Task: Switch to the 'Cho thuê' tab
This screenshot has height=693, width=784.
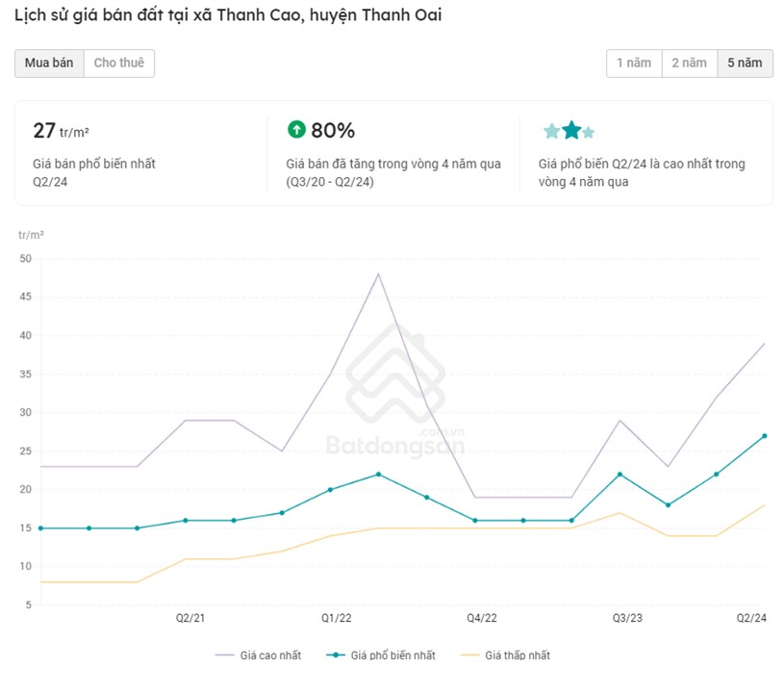Action: pyautogui.click(x=119, y=63)
